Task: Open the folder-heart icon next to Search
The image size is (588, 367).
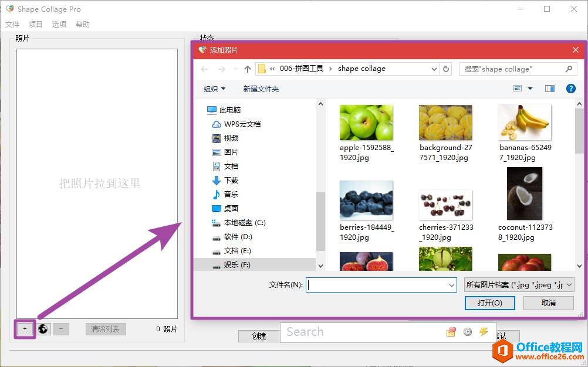Action: 451,332
